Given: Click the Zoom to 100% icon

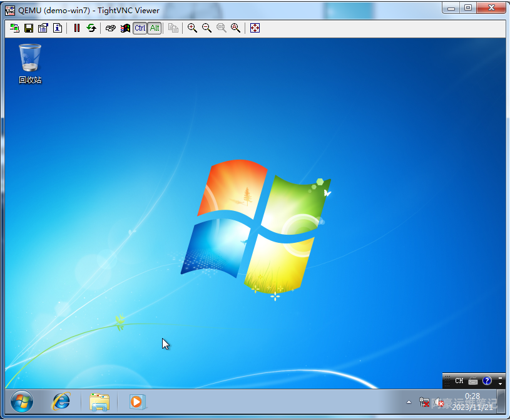Looking at the screenshot, I should pos(221,28).
